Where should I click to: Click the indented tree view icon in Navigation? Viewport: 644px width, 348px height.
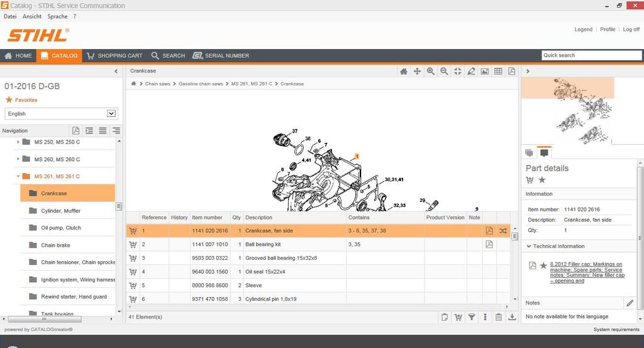pyautogui.click(x=89, y=131)
